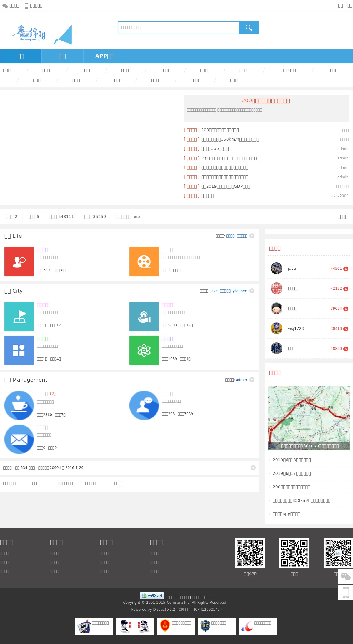Click the red-blue swoosh footer badge

(x=258, y=626)
